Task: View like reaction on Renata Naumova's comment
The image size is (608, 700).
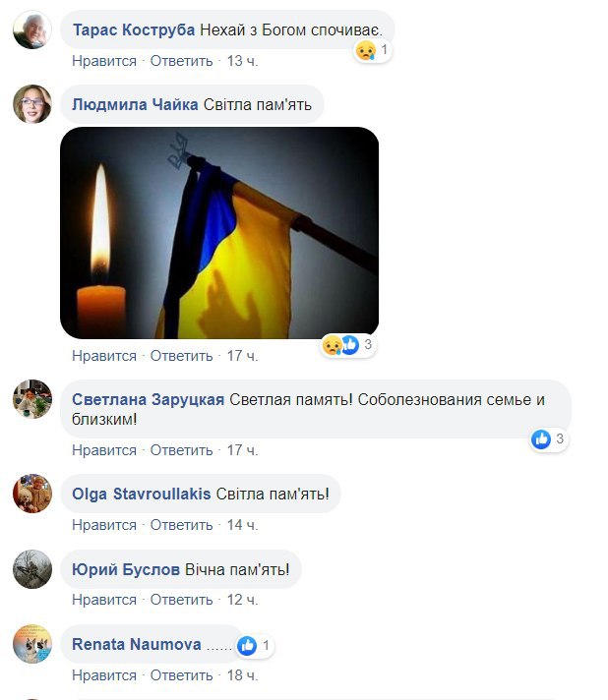Action: point(255,646)
